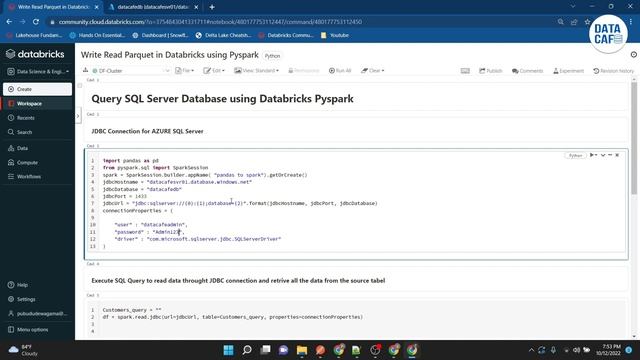Image resolution: width=640 pixels, height=360 pixels.
Task: Open Comments panel
Action: pyautogui.click(x=527, y=71)
